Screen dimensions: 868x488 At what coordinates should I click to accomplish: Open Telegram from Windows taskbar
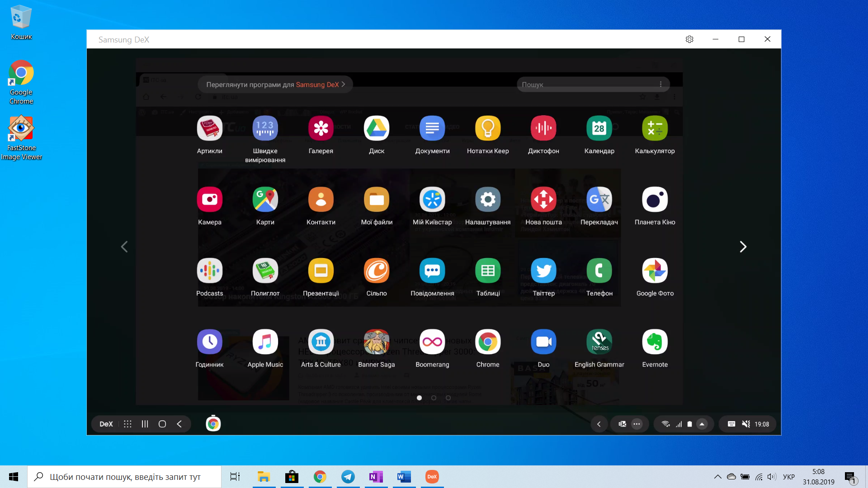(348, 477)
